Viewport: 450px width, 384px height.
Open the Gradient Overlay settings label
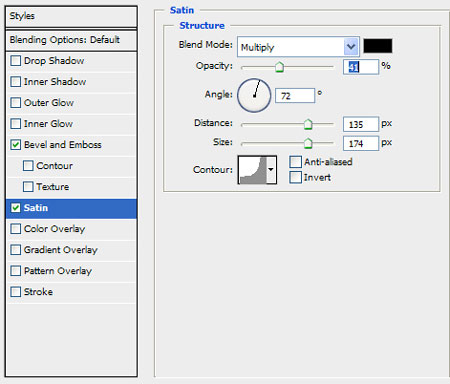pos(61,250)
